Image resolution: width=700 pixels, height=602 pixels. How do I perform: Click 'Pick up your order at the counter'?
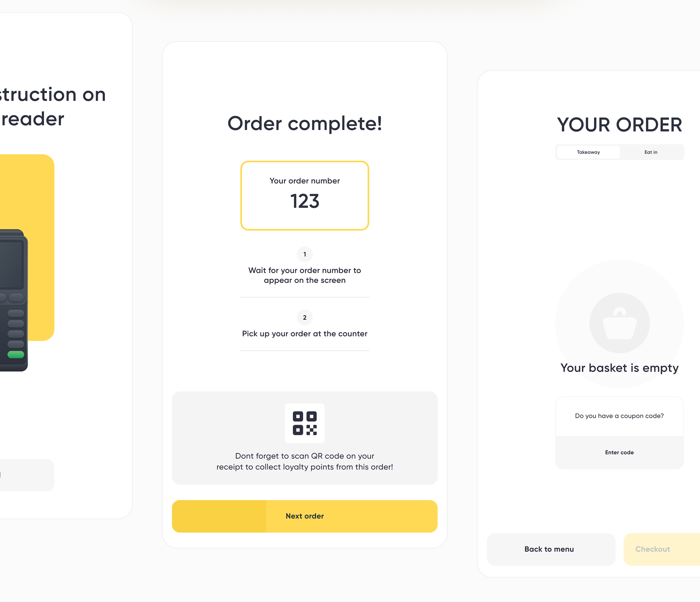click(304, 334)
